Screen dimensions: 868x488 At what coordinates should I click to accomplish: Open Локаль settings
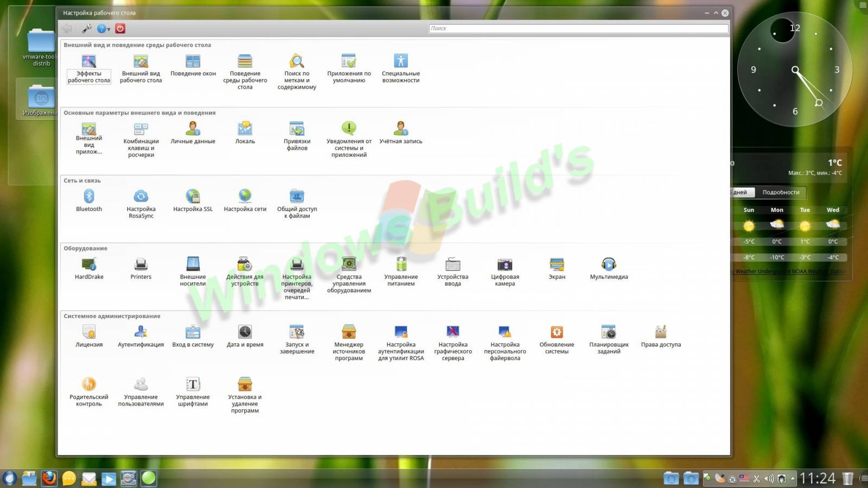245,133
